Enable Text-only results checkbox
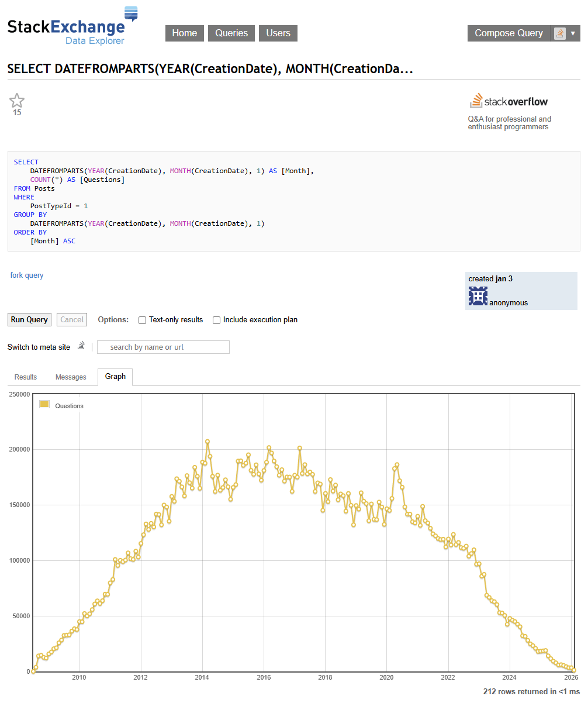Viewport: 588px width, 703px height. click(x=142, y=320)
